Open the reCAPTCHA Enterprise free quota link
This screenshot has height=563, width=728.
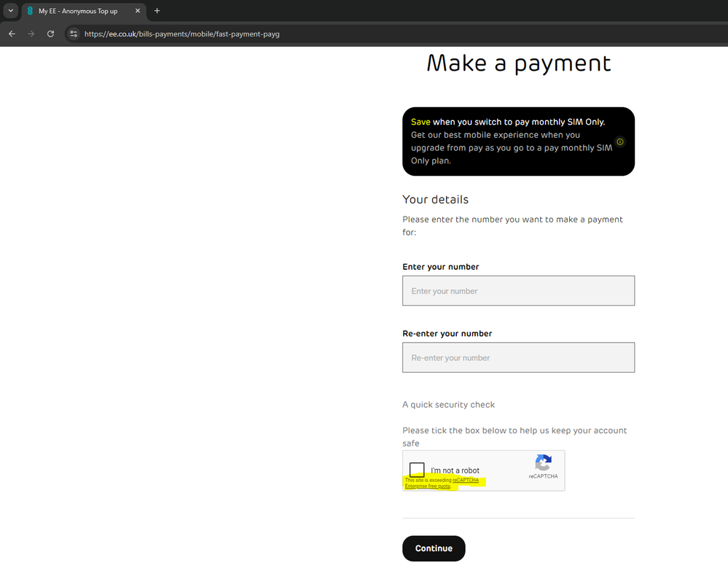coord(442,483)
